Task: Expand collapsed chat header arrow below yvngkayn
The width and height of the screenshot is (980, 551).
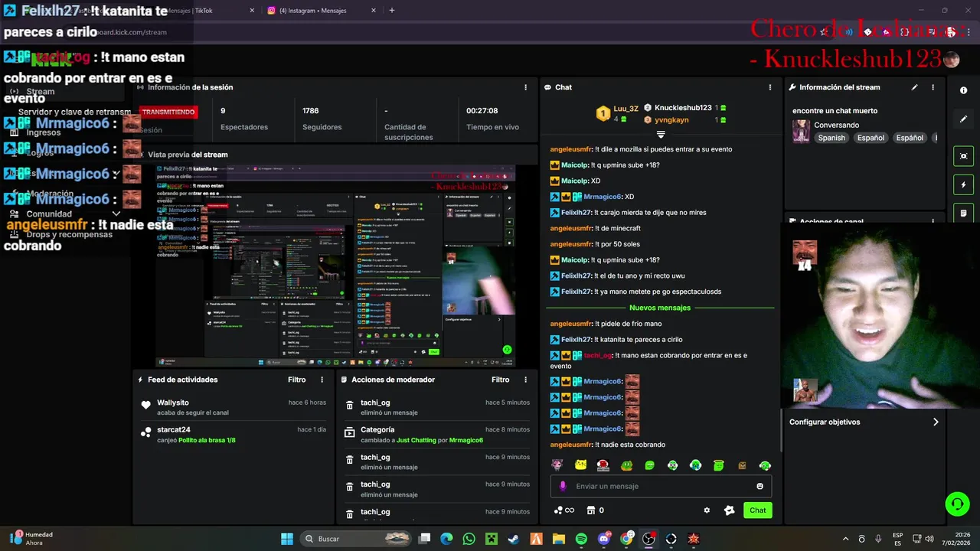Action: [661, 135]
